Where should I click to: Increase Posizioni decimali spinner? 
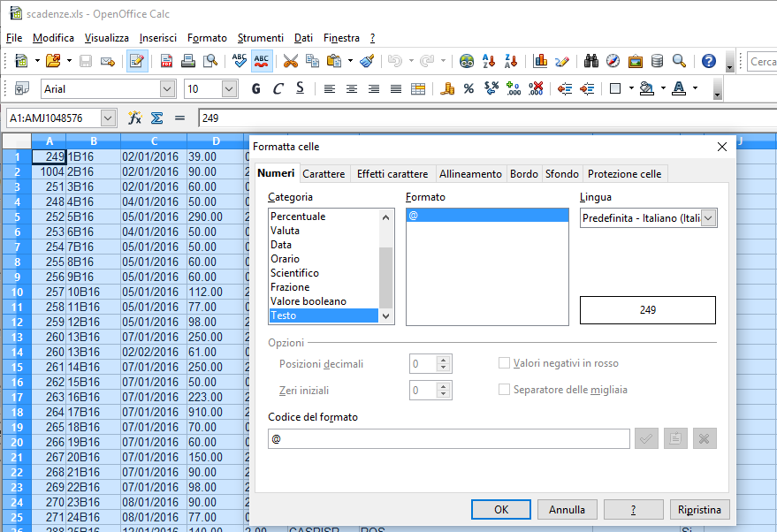(444, 360)
